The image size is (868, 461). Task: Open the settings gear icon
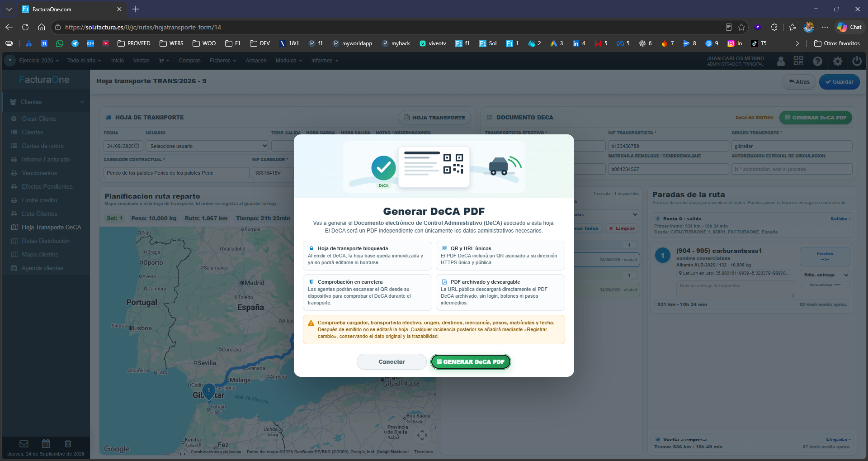click(x=838, y=61)
